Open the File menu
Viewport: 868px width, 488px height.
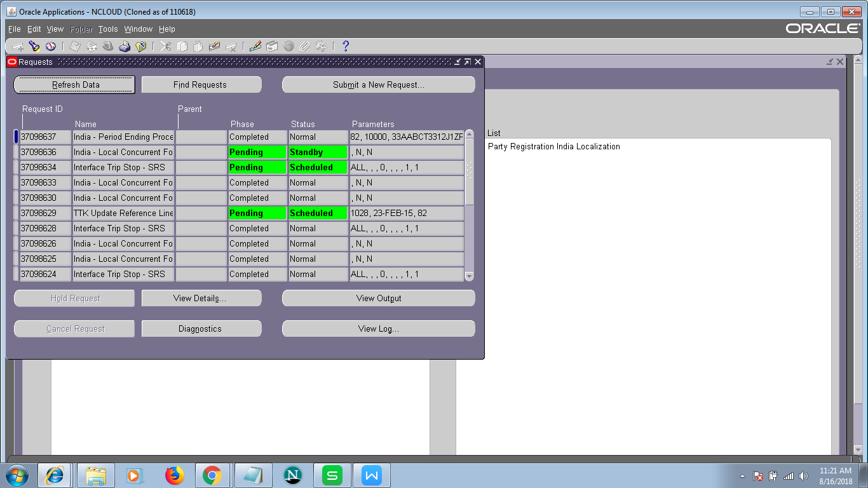pyautogui.click(x=14, y=29)
